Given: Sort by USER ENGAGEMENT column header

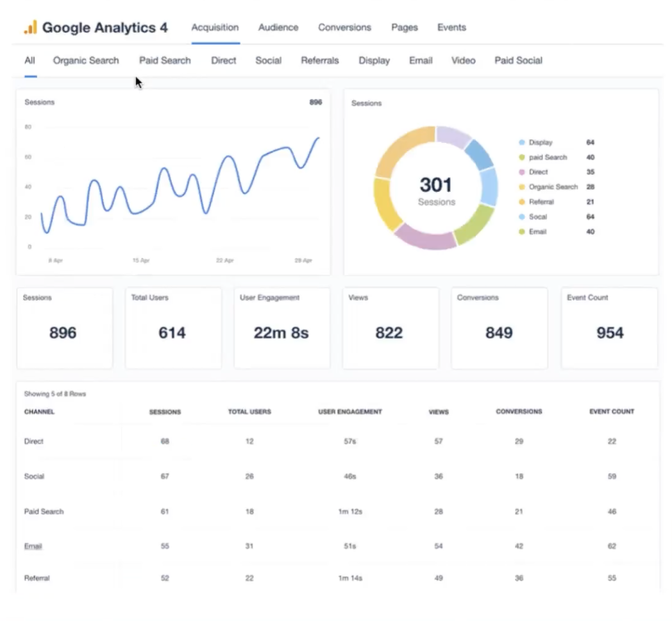Looking at the screenshot, I should 350,412.
